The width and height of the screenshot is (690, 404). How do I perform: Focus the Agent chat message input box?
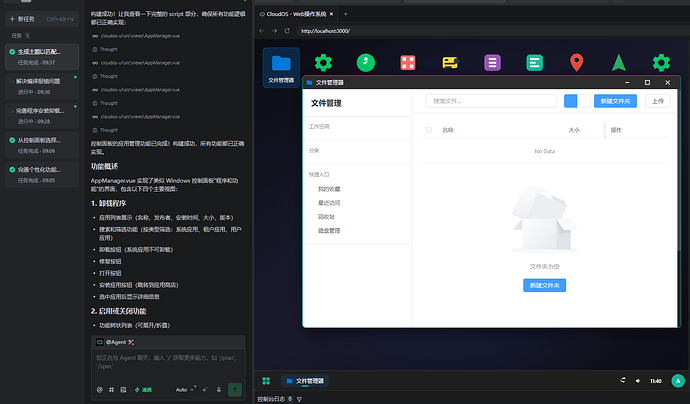[x=168, y=364]
